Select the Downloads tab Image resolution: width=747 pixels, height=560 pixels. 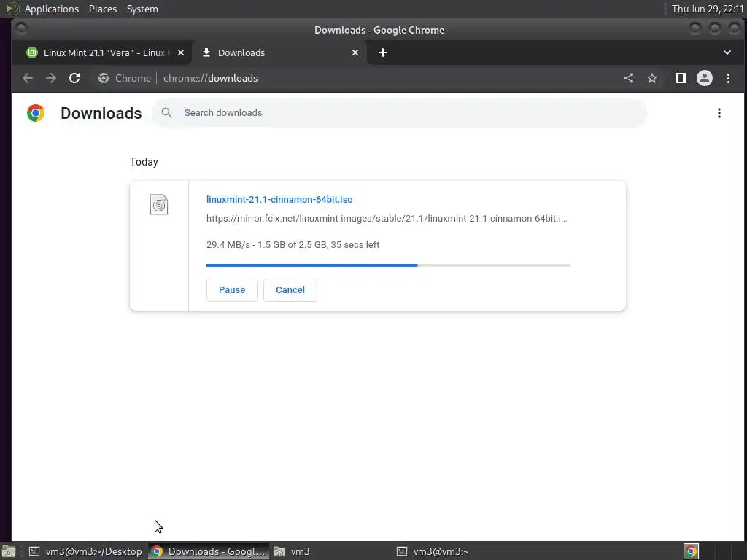pyautogui.click(x=279, y=52)
